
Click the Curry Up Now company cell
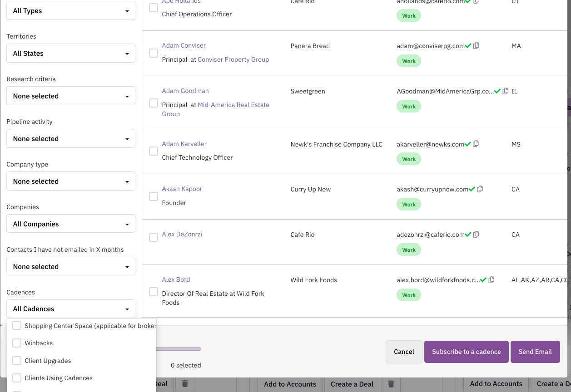pos(311,189)
